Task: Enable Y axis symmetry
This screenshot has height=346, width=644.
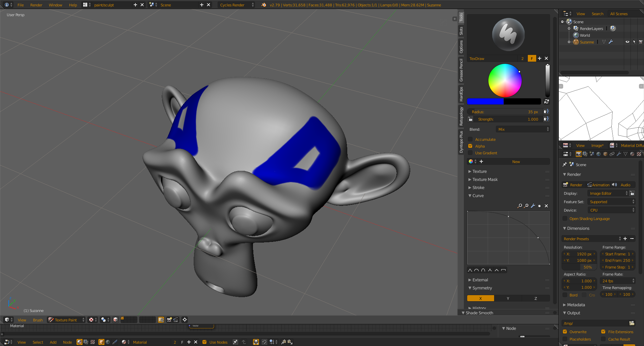Action: point(508,298)
